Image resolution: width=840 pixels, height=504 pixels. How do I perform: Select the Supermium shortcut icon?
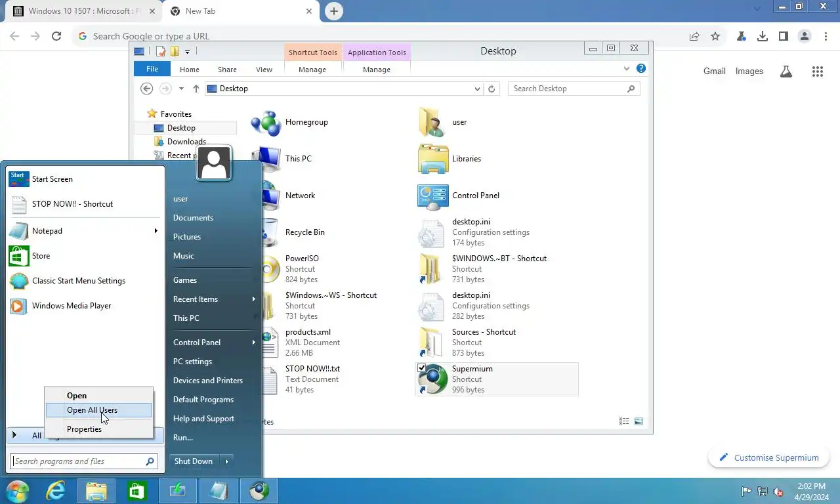[x=432, y=379]
